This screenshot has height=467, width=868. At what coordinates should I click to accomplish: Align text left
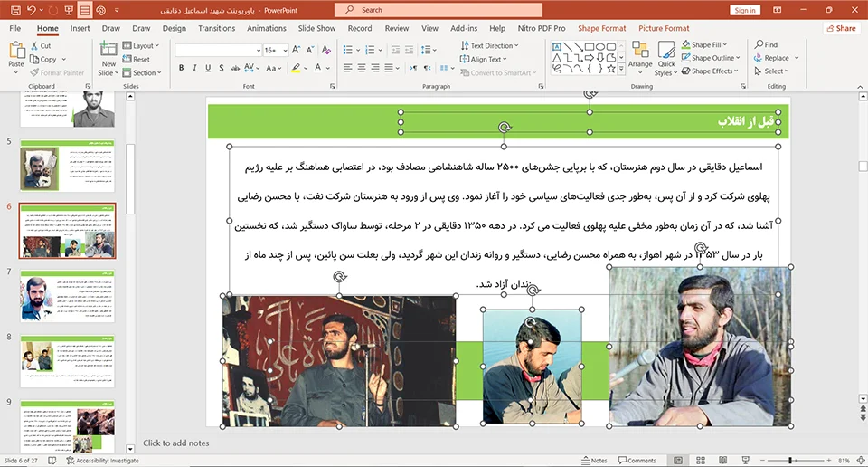coord(347,68)
